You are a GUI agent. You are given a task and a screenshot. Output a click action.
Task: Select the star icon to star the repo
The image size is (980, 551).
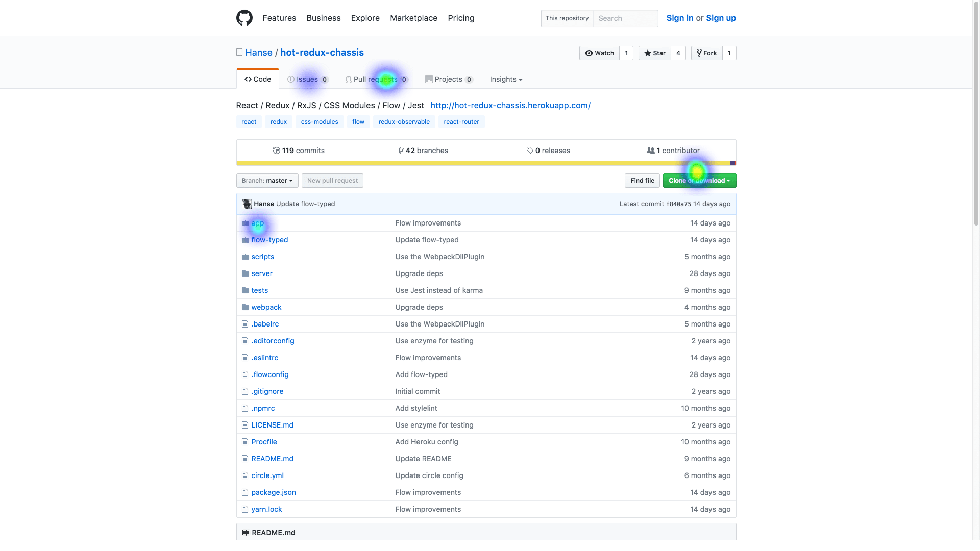click(648, 53)
